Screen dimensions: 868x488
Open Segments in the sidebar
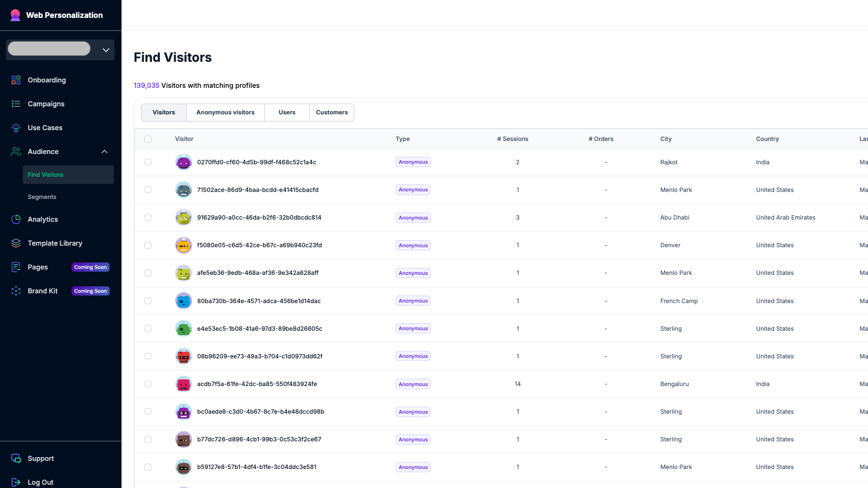point(42,197)
